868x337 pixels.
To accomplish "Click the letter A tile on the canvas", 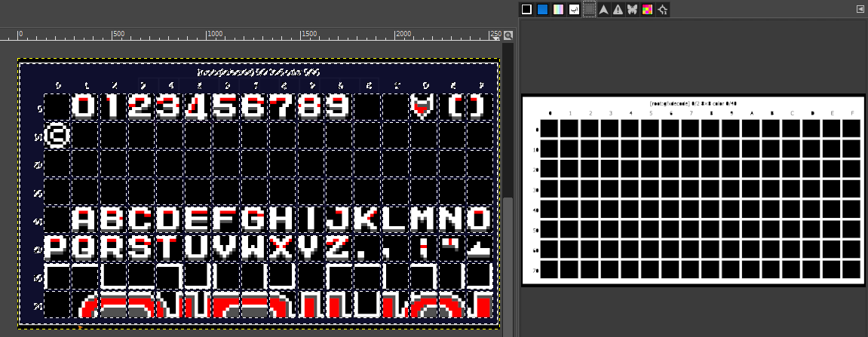I will tap(86, 219).
